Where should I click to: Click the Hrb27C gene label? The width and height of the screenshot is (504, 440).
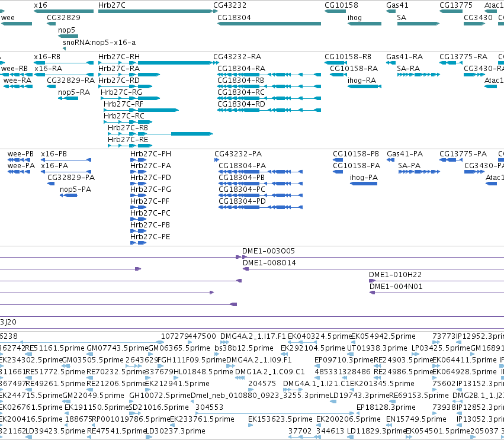(x=112, y=5)
